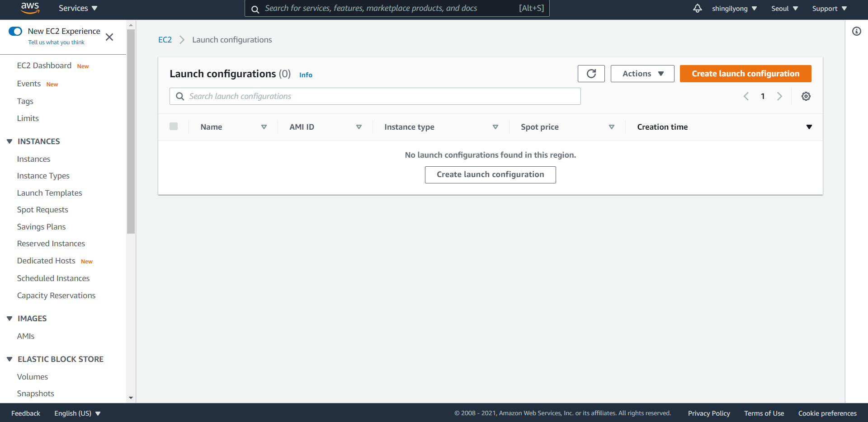868x422 pixels.
Task: Open Limits in sidebar
Action: 28,118
